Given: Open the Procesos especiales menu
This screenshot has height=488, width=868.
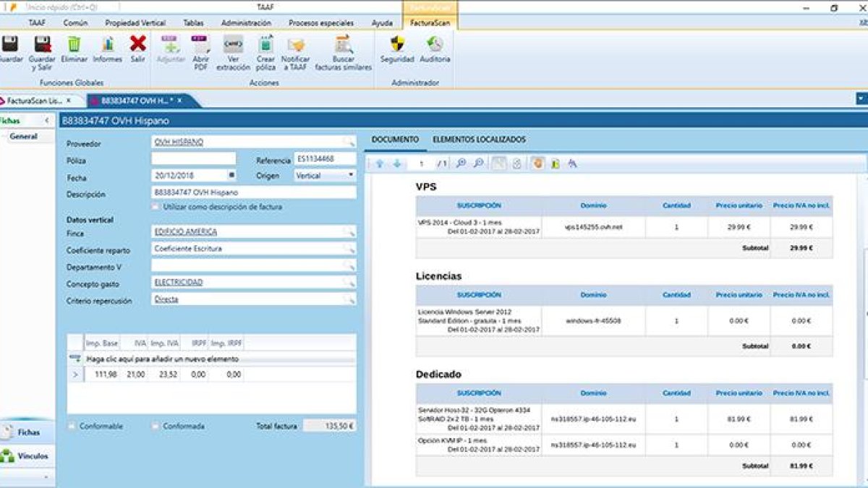Looking at the screenshot, I should [x=321, y=23].
